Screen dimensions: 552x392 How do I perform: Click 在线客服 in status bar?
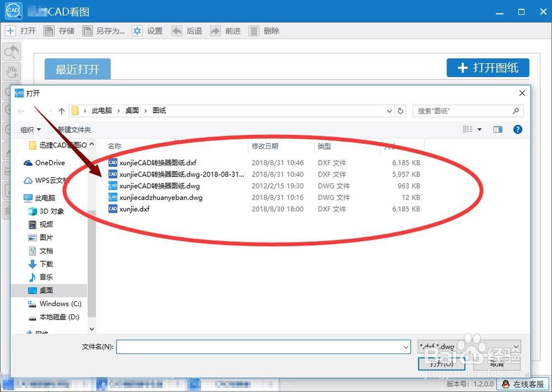(x=523, y=384)
